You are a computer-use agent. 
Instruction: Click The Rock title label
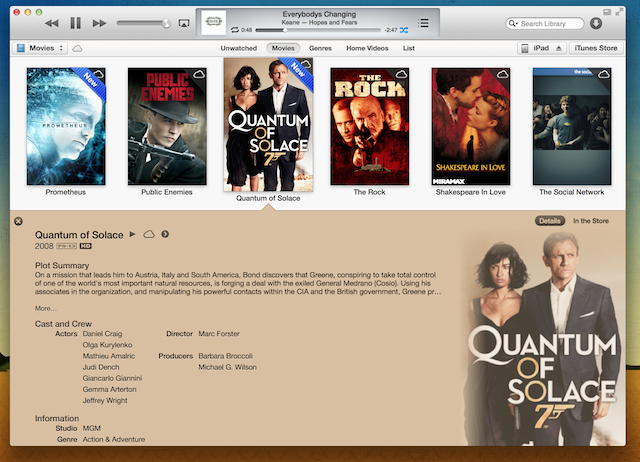(x=369, y=192)
